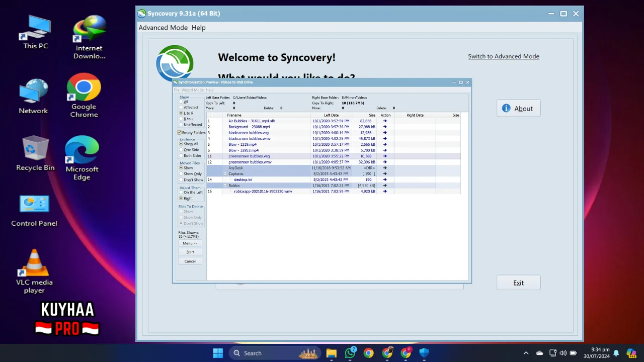Screen dimensions: 644x362
Task: Open This PC desktop icon
Action: point(35,32)
